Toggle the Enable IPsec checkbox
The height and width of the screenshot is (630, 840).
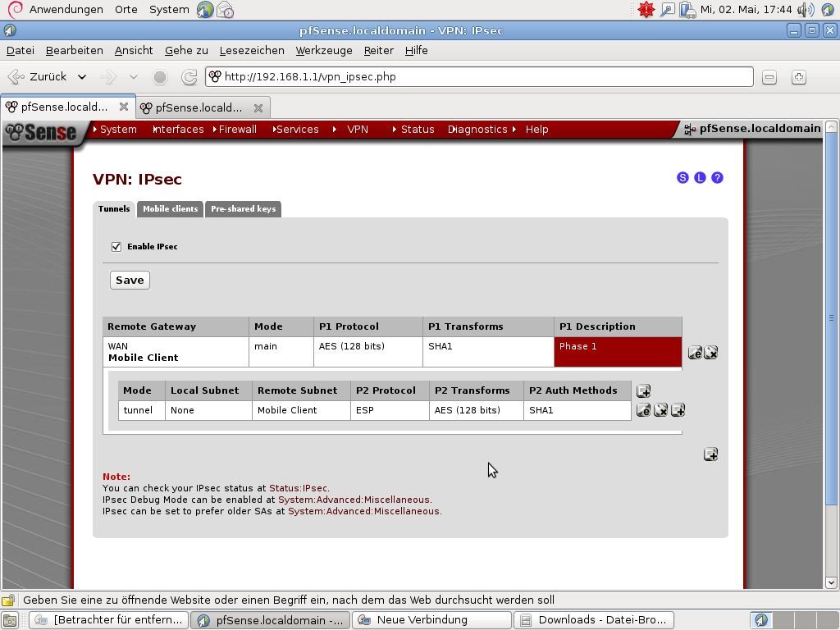click(116, 246)
